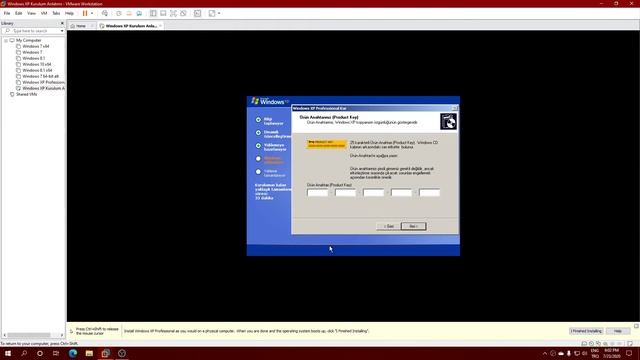The width and height of the screenshot is (640, 360).
Task: Close the Windows XP Kurulum tab
Action: point(160,26)
